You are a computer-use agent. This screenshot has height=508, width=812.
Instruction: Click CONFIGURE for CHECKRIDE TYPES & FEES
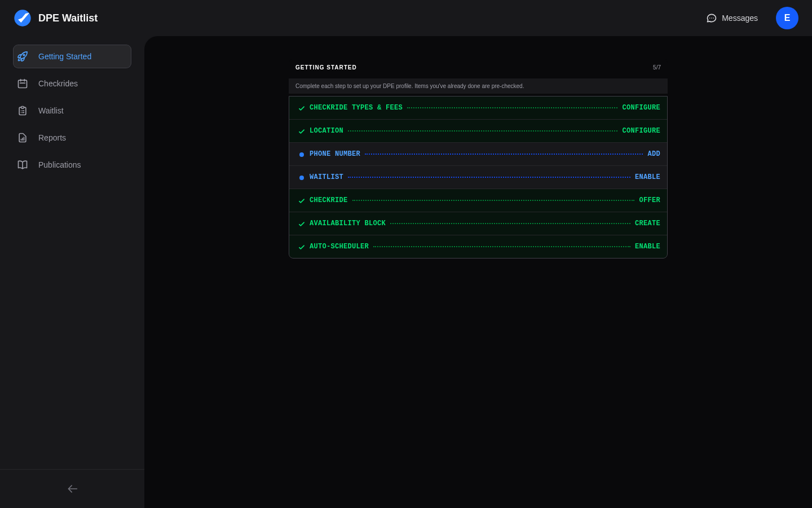(641, 107)
